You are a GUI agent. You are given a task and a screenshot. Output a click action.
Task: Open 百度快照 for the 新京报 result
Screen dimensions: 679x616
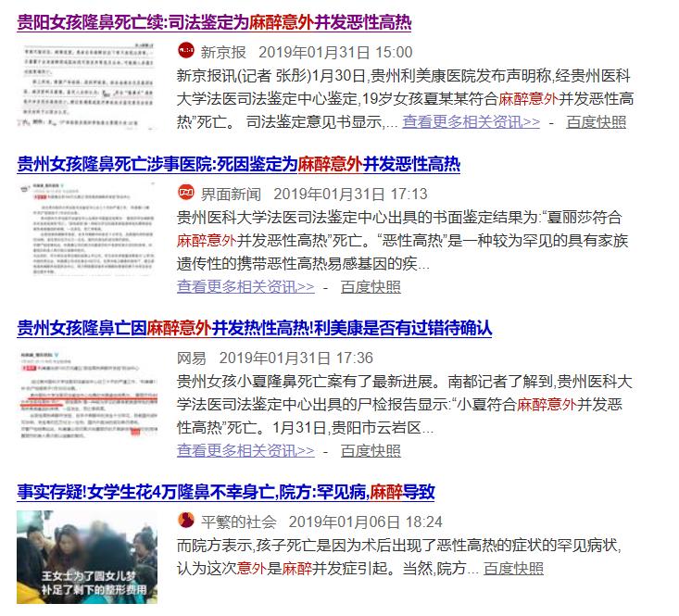coord(597,122)
